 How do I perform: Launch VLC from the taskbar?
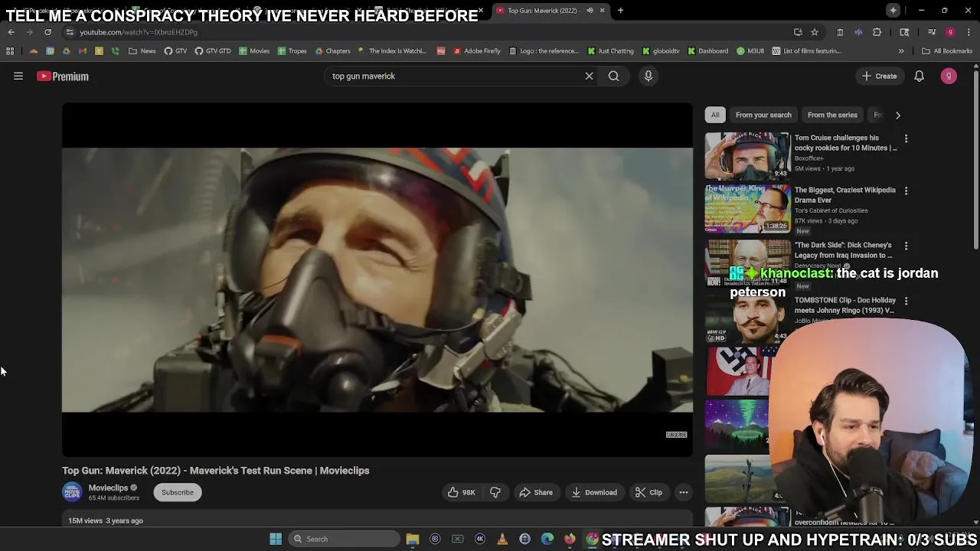(x=502, y=539)
